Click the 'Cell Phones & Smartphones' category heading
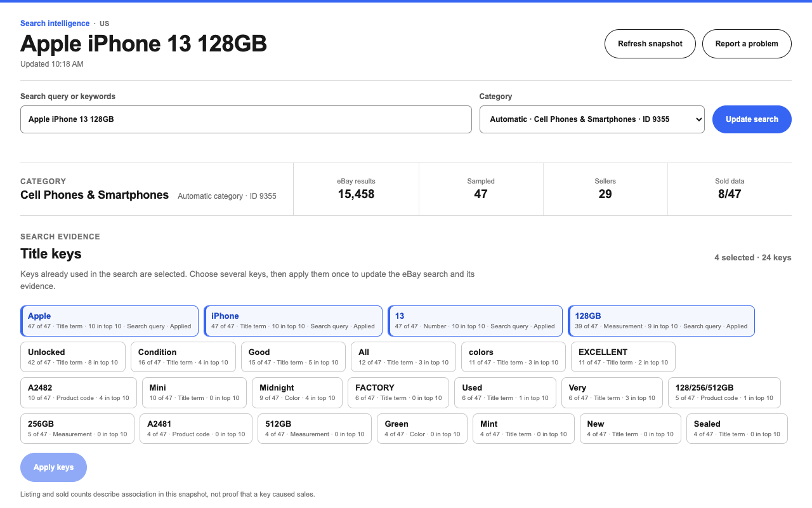This screenshot has height=508, width=812. 95,195
